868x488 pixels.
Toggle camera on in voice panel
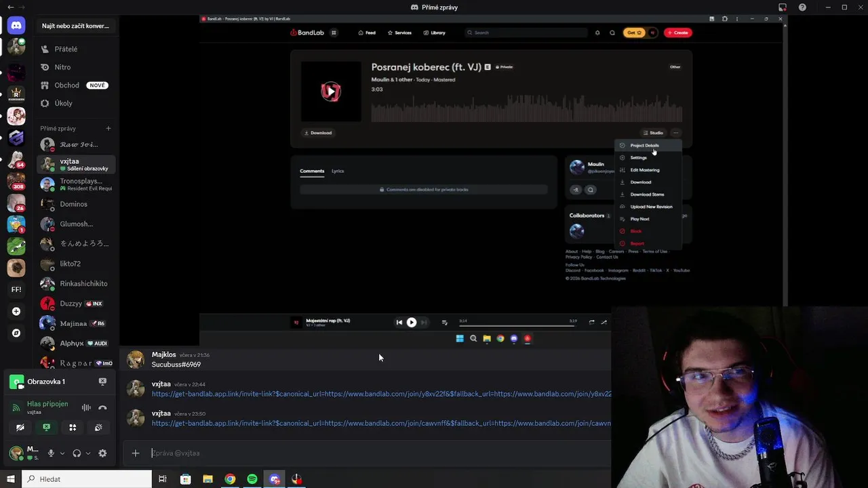coord(20,427)
